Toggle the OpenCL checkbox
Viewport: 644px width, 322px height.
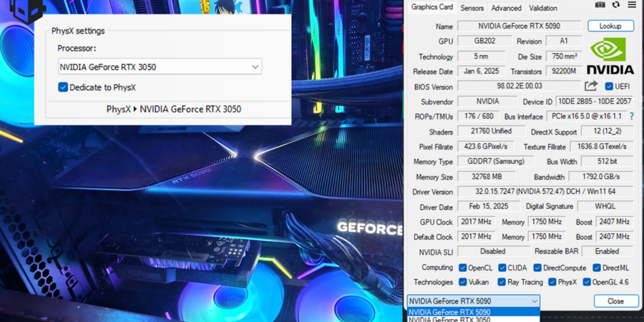462,268
